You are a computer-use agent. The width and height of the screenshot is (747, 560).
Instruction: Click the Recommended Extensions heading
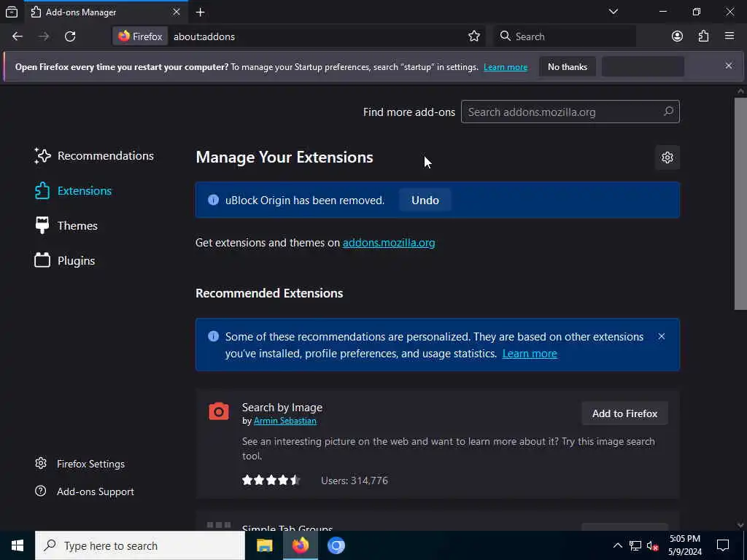coord(269,293)
